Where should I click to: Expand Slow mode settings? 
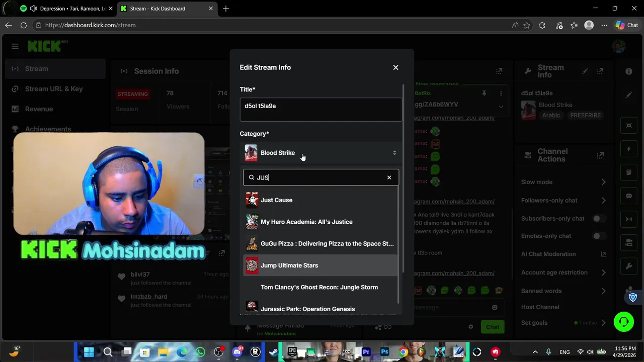563,182
